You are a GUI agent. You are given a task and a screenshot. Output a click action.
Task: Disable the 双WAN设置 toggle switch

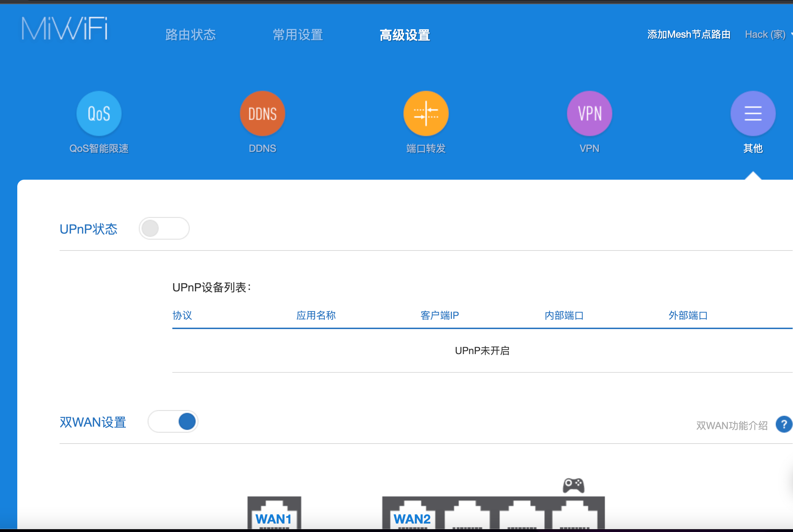173,421
